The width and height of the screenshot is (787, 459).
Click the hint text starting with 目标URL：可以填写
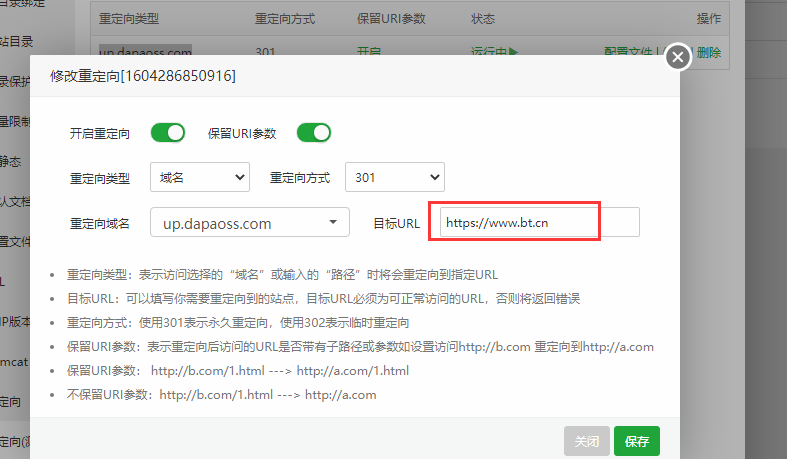pyautogui.click(x=323, y=299)
